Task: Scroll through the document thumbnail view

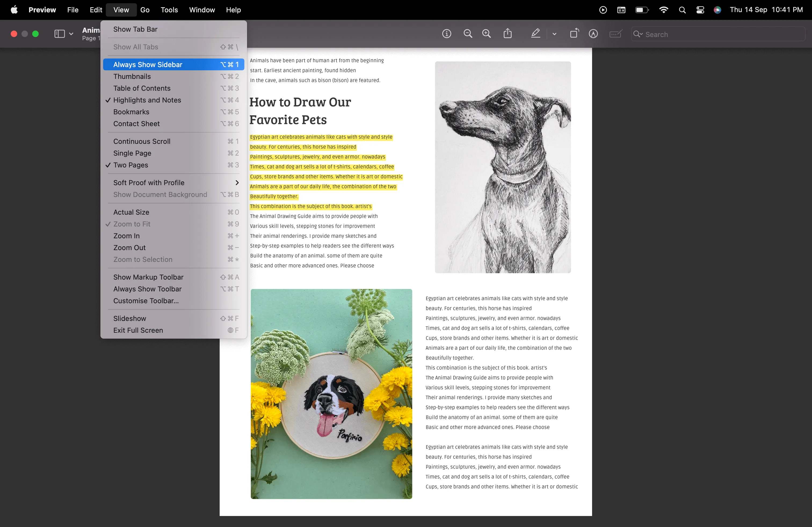Action: [x=131, y=76]
